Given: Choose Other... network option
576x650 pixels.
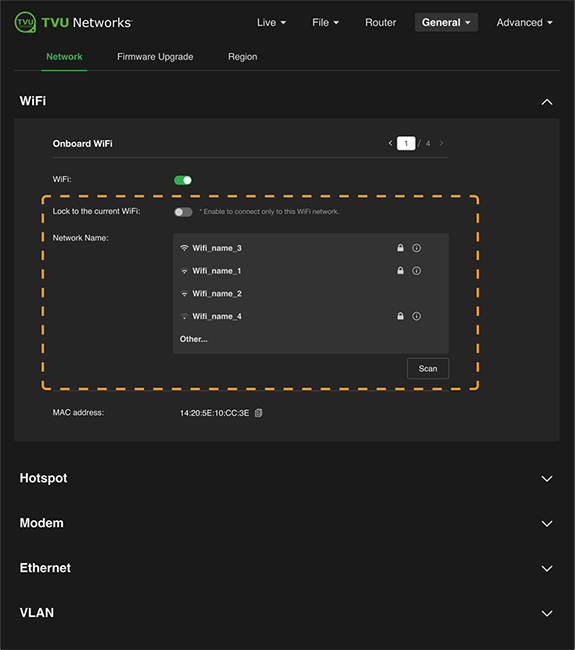Looking at the screenshot, I should click(194, 339).
